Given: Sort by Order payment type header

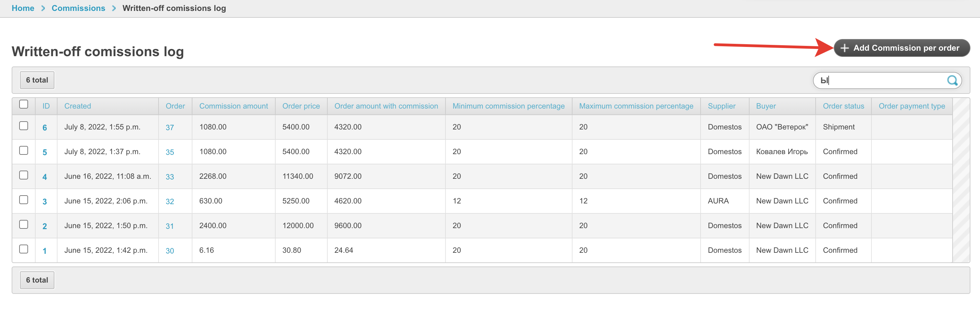Looking at the screenshot, I should click(911, 106).
